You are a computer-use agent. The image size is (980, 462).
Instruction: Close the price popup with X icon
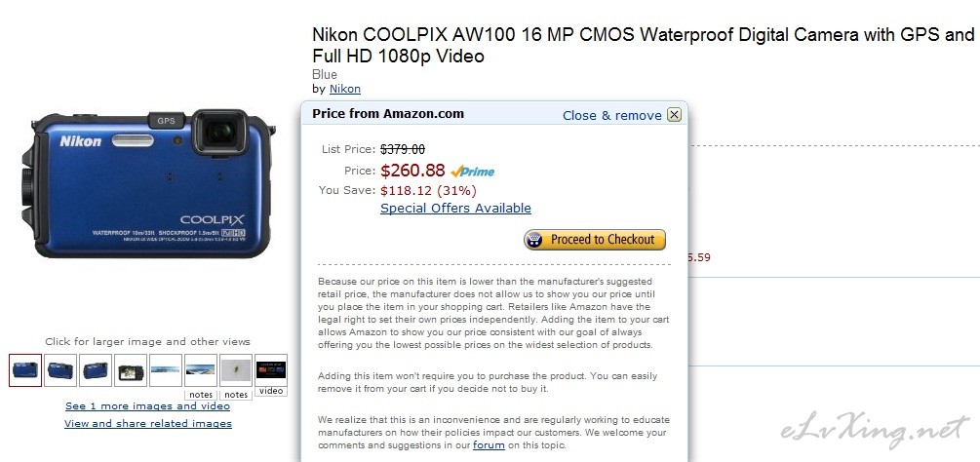point(674,115)
